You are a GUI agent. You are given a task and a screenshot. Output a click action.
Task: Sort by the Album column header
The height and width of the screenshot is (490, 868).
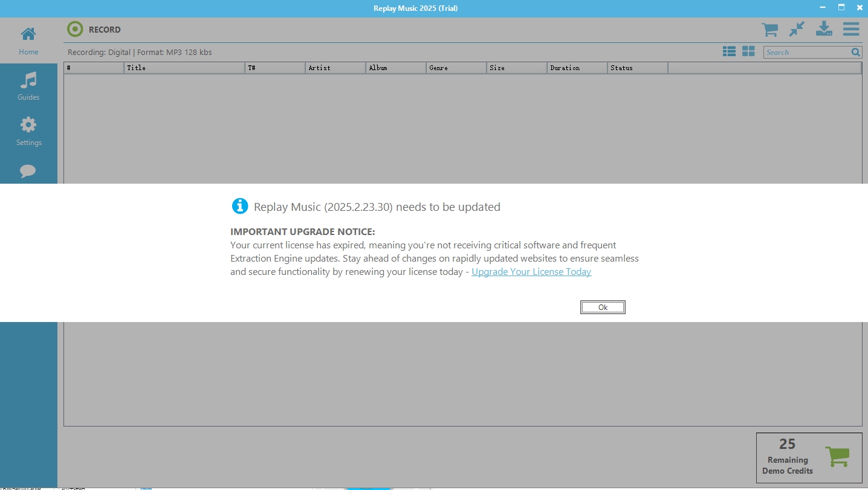[396, 68]
